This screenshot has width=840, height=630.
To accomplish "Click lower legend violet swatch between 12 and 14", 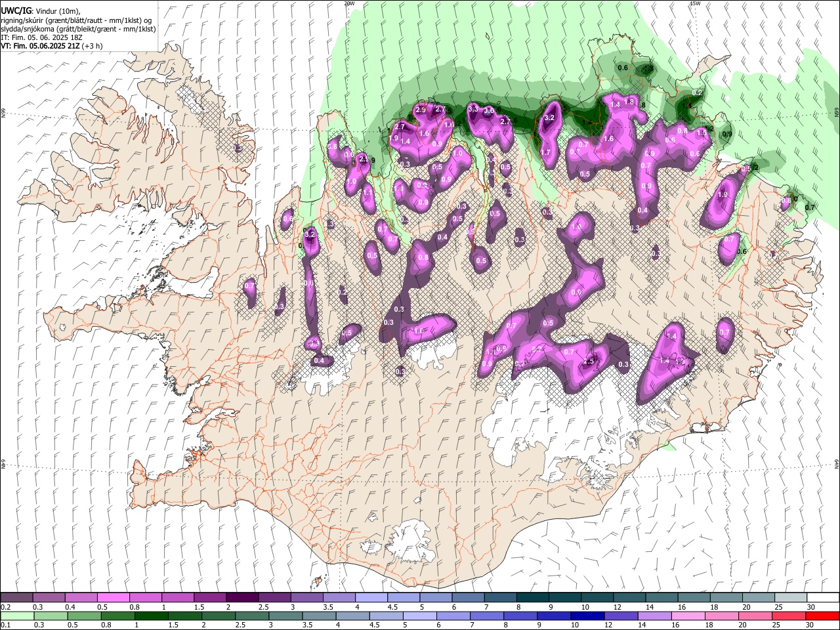I will [620, 616].
